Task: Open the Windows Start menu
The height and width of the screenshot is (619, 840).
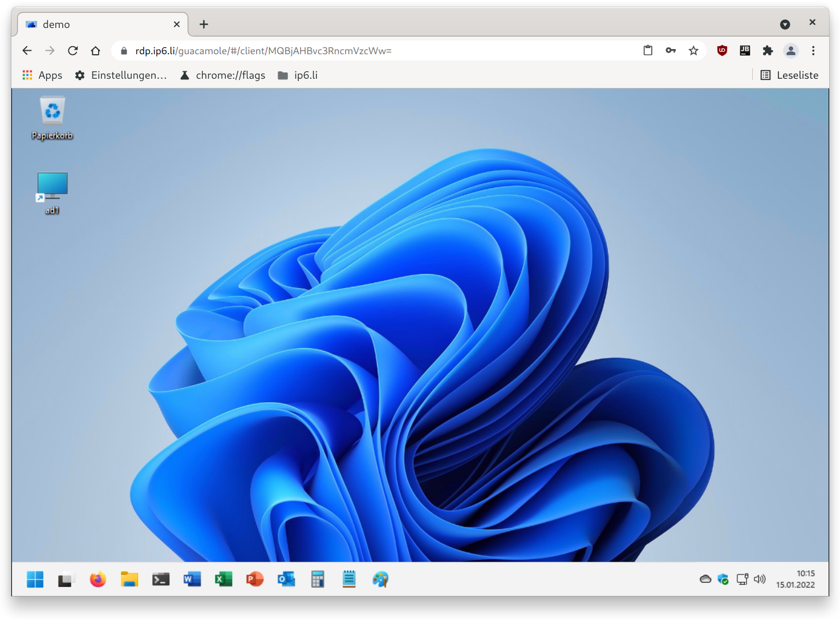Action: (x=35, y=580)
